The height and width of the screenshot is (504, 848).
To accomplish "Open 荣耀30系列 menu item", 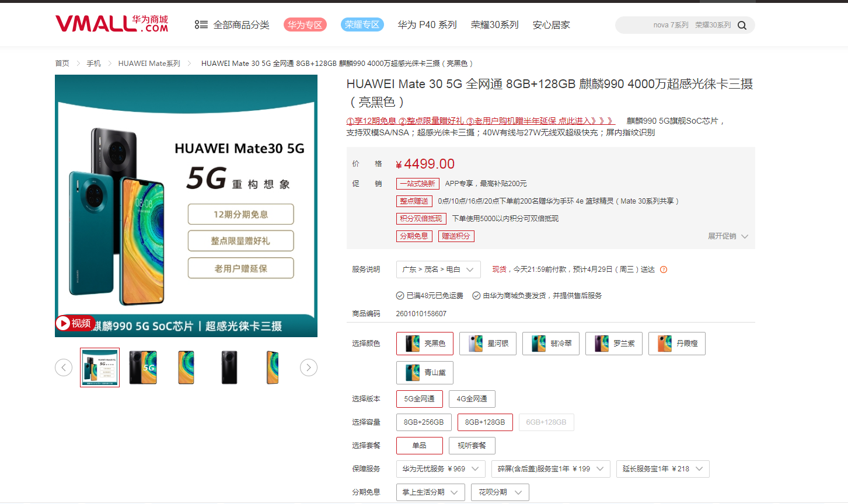I will tap(495, 24).
